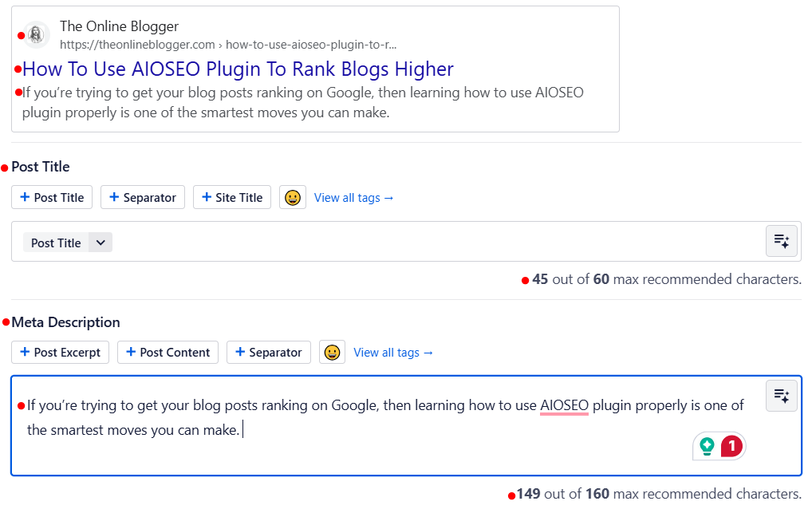Add the Post Excerpt tag
This screenshot has width=812, height=513.
tap(60, 353)
